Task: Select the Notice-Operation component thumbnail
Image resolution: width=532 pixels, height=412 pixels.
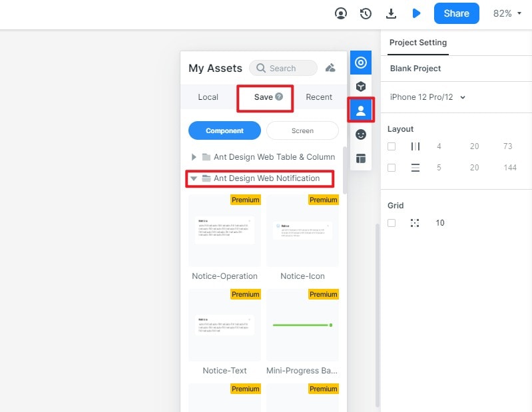Action: 224,230
